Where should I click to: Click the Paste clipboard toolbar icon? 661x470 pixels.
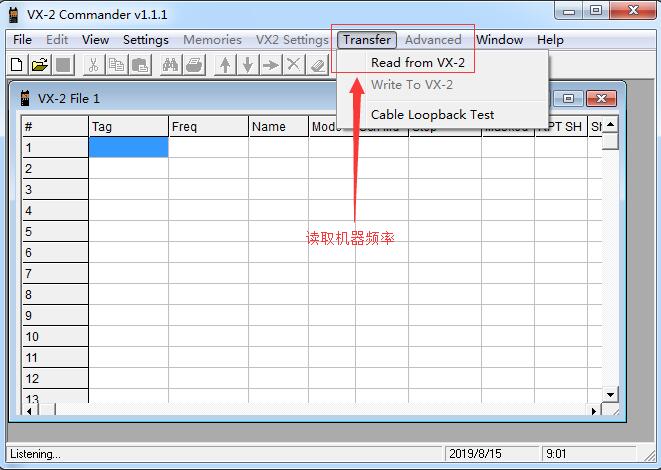(140, 65)
